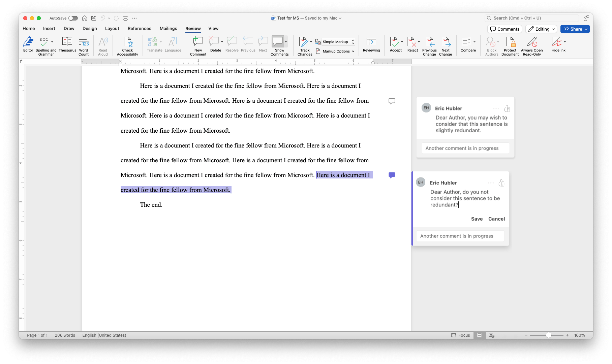Click the Search field in title bar
The image size is (612, 364).
pyautogui.click(x=532, y=18)
